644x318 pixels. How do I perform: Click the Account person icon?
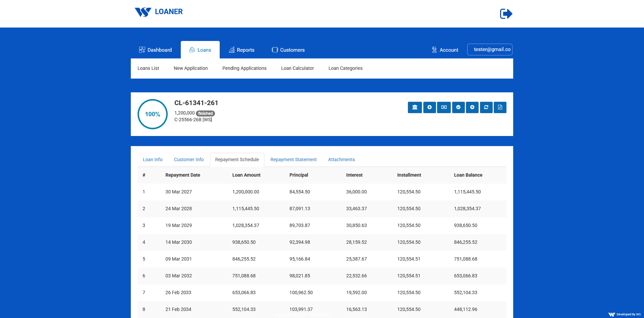coord(434,50)
